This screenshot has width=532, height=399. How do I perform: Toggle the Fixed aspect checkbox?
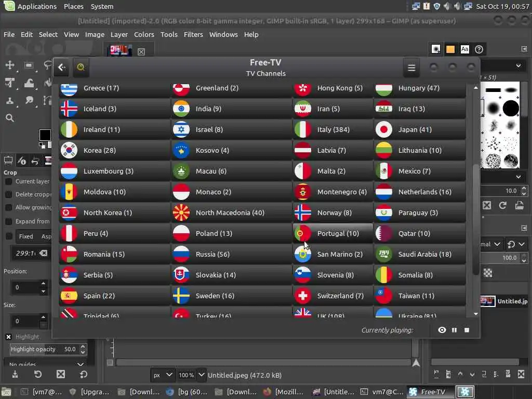(9, 236)
